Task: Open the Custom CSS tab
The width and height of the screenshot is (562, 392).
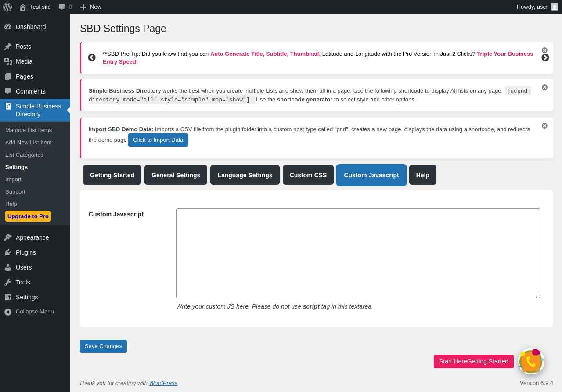Action: tap(308, 175)
